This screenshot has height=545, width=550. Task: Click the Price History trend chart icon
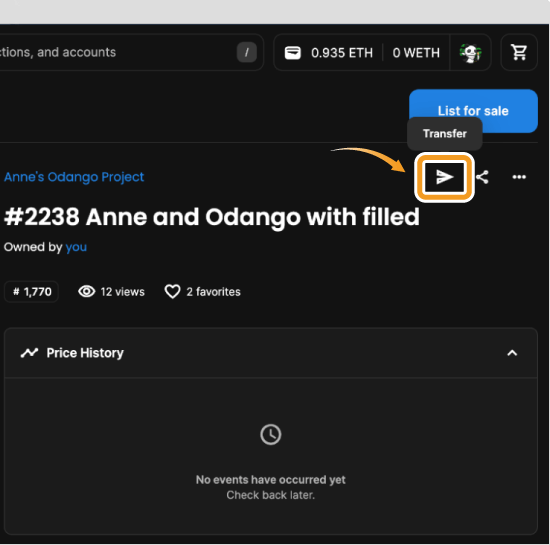pos(29,353)
